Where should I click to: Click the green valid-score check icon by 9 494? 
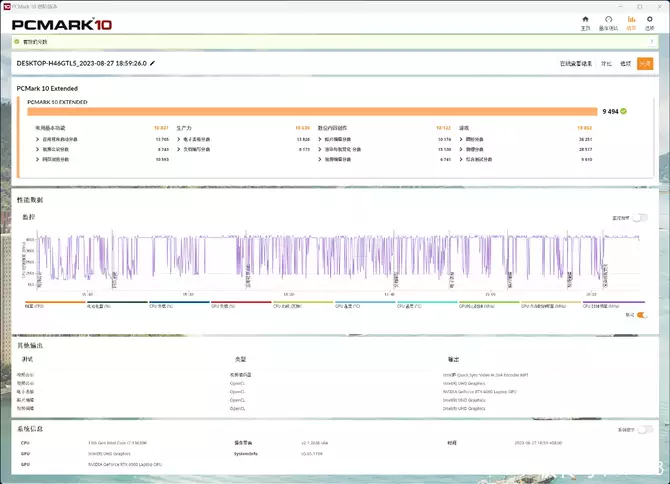(x=623, y=111)
